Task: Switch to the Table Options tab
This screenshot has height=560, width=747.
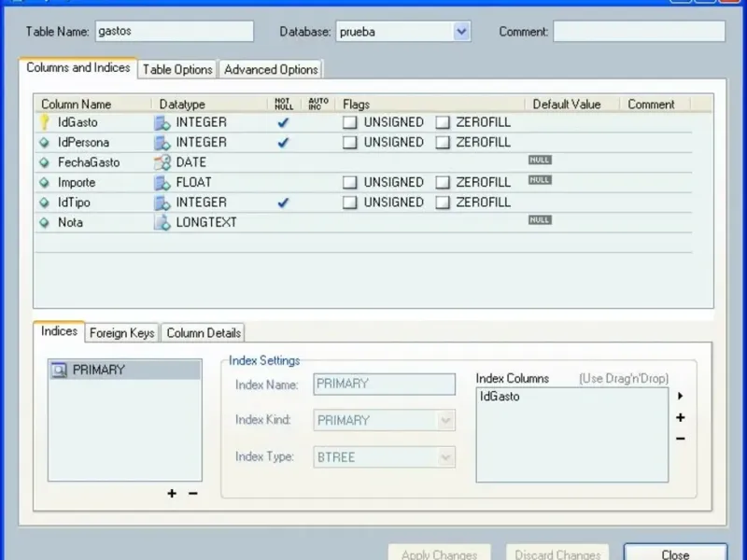Action: (177, 69)
